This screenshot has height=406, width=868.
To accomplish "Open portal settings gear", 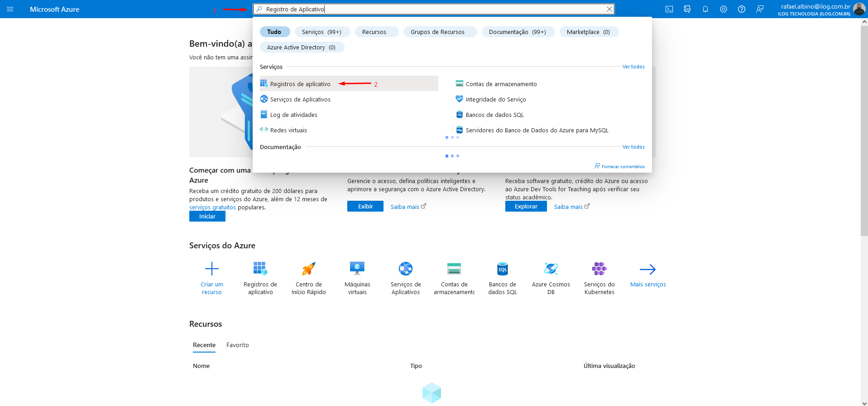I will coord(724,9).
